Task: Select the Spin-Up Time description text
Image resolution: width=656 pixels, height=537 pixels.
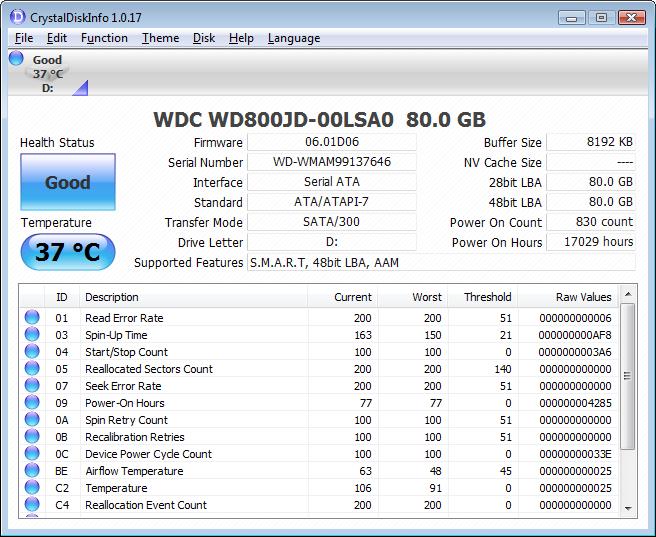Action: [116, 335]
